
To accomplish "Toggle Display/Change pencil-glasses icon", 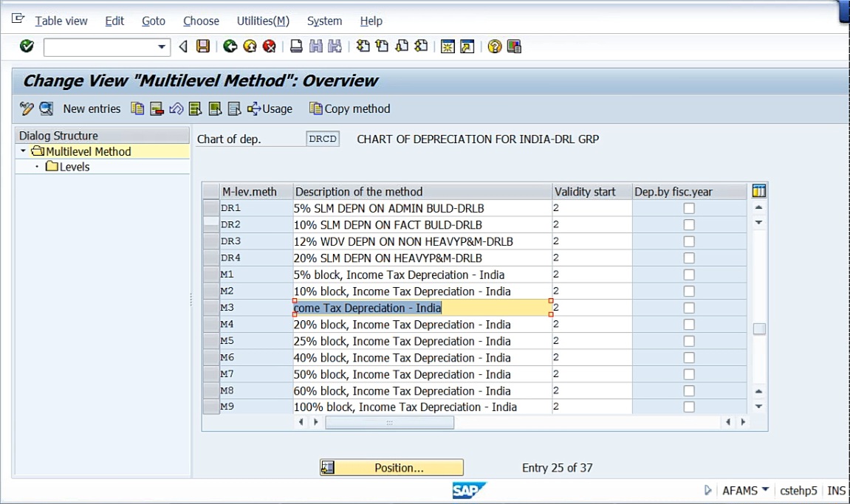I will pos(27,109).
